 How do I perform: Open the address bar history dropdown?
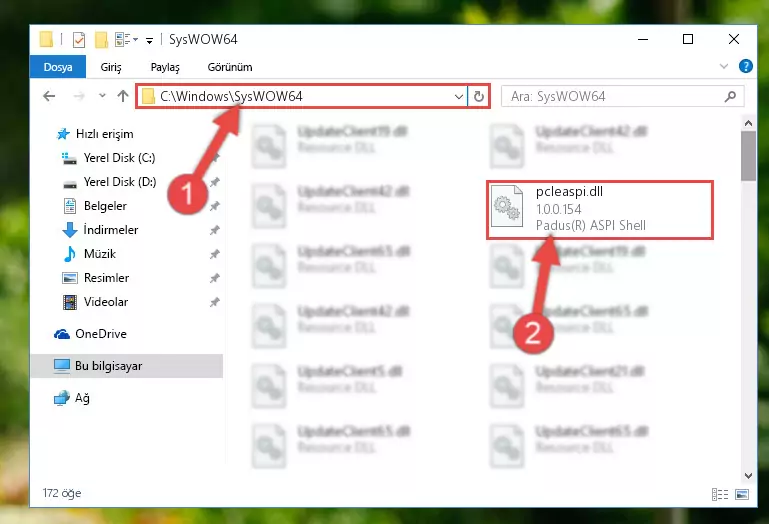[459, 97]
